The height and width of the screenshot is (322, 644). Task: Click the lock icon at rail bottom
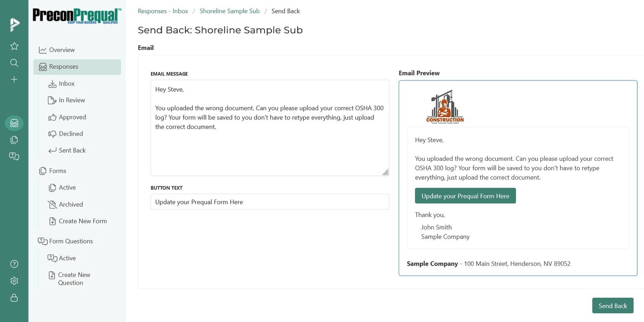14,298
